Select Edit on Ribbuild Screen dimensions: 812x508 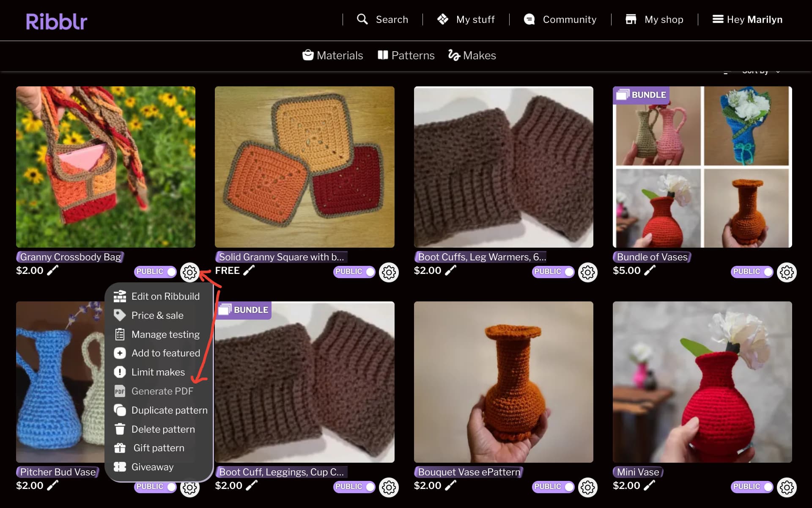tap(157, 296)
